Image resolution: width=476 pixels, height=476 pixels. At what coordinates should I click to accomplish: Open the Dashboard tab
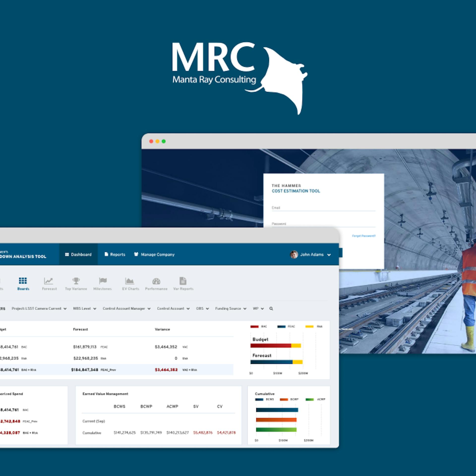pyautogui.click(x=78, y=254)
